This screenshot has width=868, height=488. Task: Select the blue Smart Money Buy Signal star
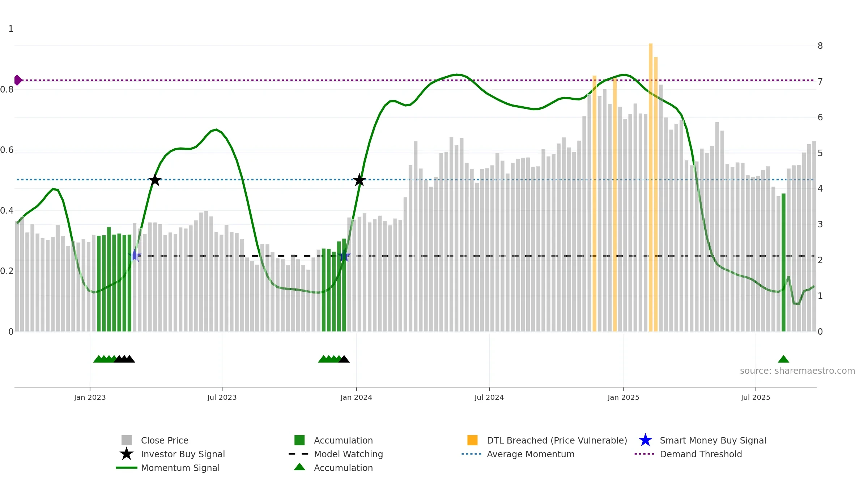click(645, 440)
